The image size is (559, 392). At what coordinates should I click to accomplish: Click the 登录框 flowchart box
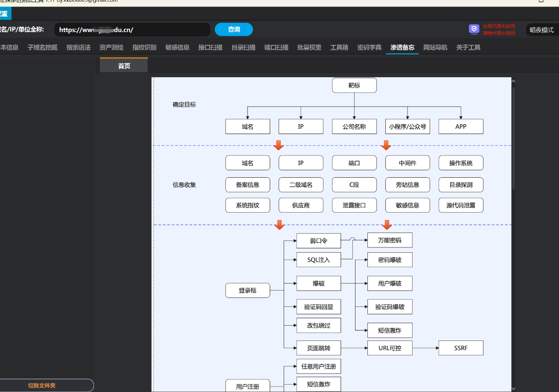248,290
